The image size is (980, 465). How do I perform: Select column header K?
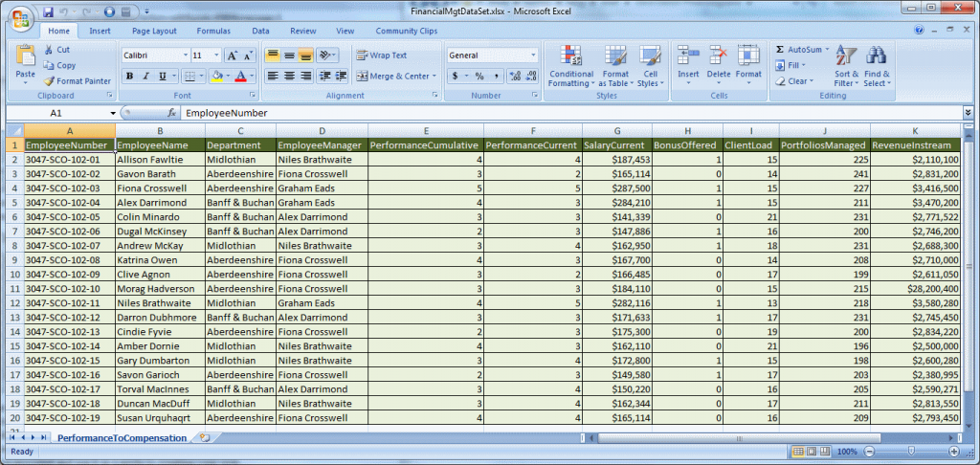(915, 131)
